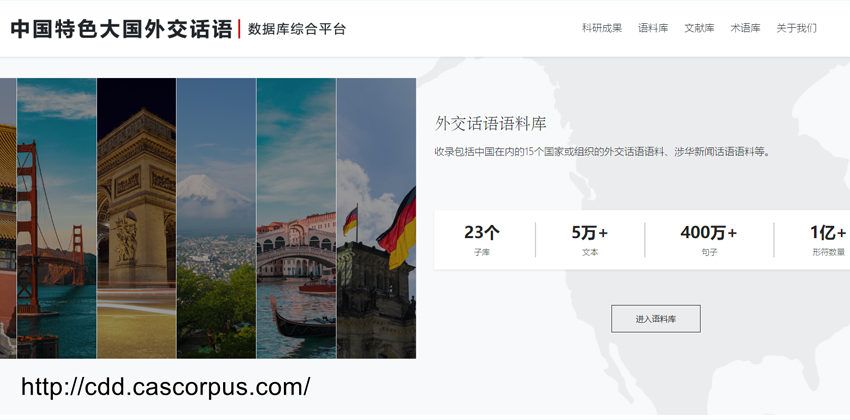
Task: Click the 数据库综合平台 subtitle text
Action: [297, 29]
